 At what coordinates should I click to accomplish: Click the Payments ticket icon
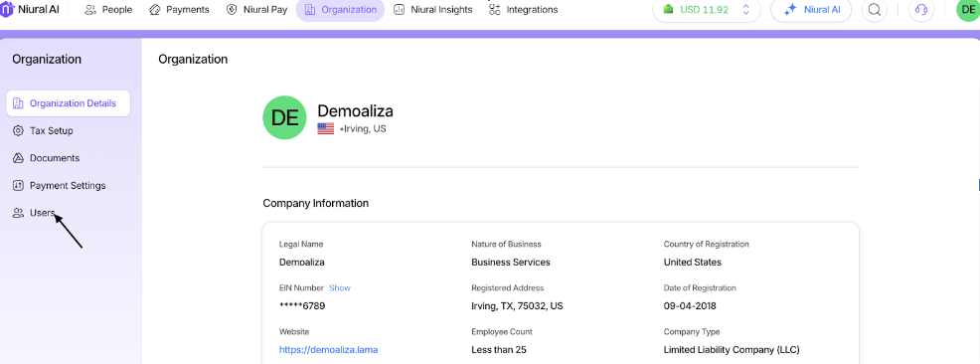[x=155, y=9]
